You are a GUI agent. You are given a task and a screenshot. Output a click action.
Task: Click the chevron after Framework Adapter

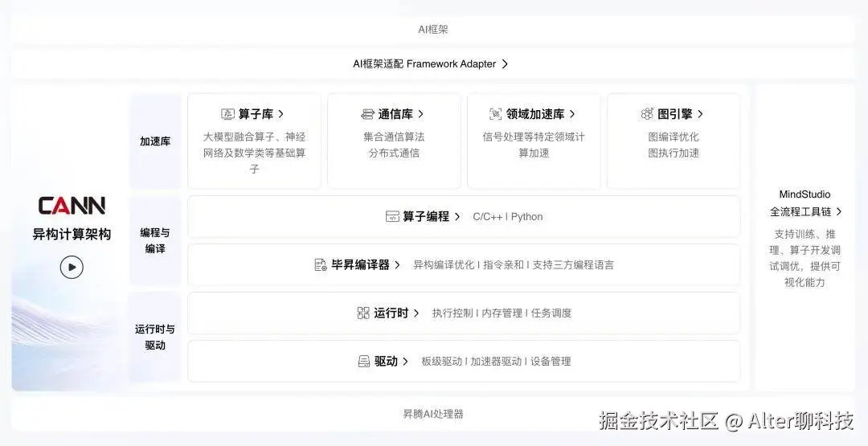pos(505,64)
